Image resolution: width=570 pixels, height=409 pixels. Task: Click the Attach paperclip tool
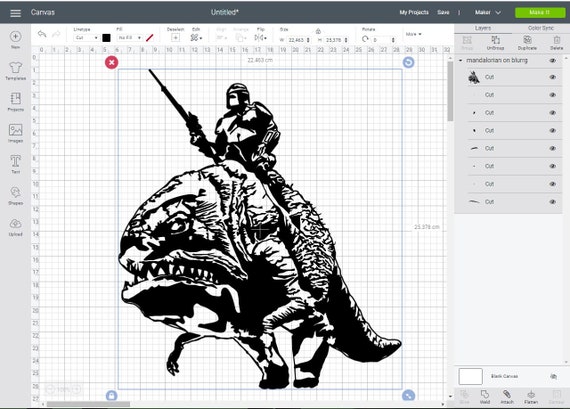click(507, 397)
